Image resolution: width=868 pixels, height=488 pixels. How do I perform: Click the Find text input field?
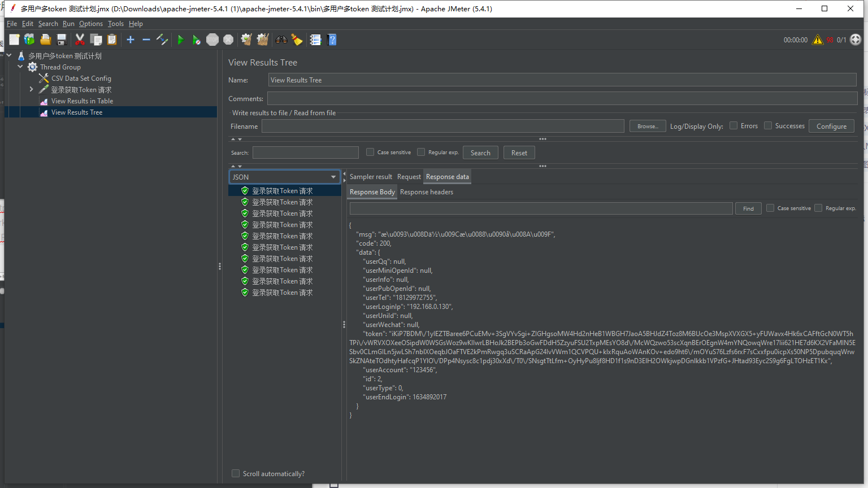click(x=541, y=208)
